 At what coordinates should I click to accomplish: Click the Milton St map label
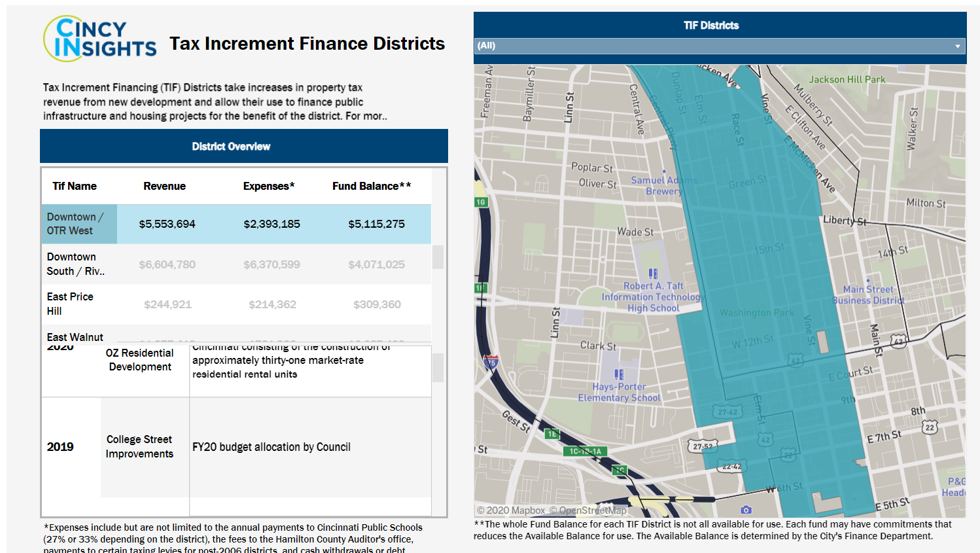926,203
